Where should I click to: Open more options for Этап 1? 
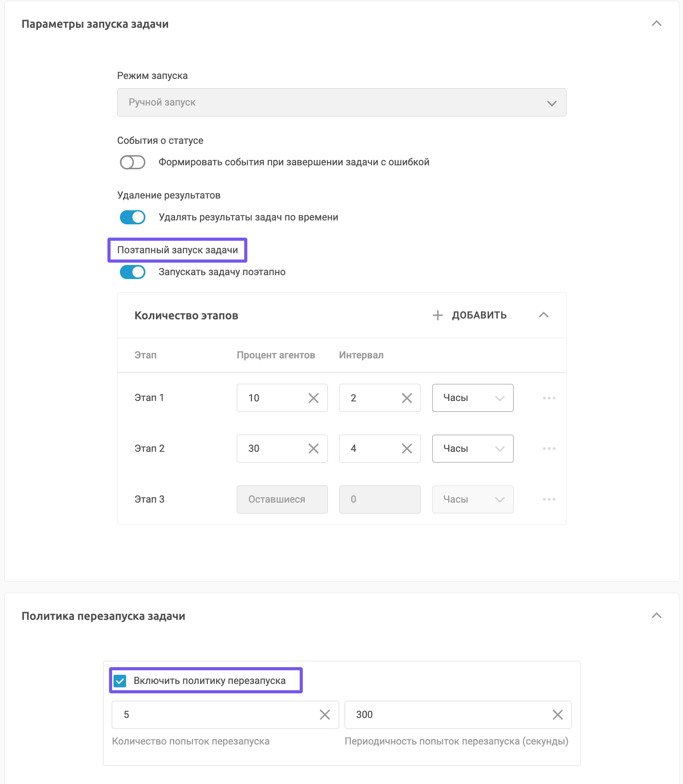(x=549, y=398)
